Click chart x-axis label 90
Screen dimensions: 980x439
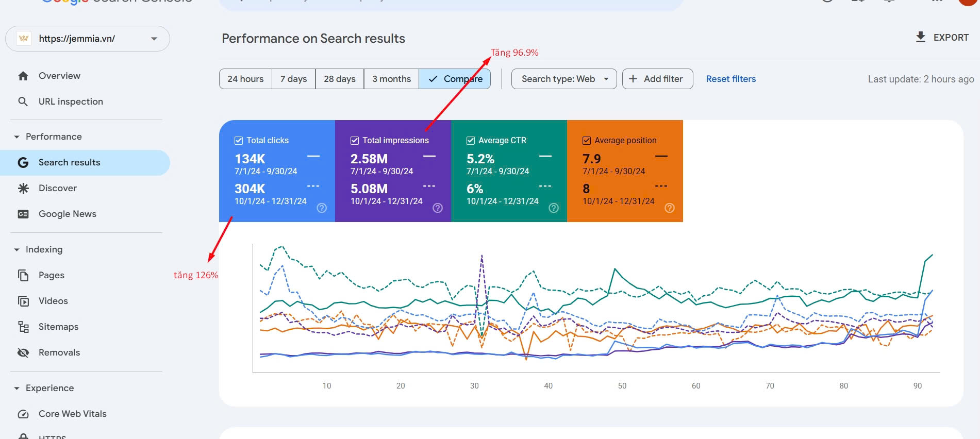coord(918,386)
